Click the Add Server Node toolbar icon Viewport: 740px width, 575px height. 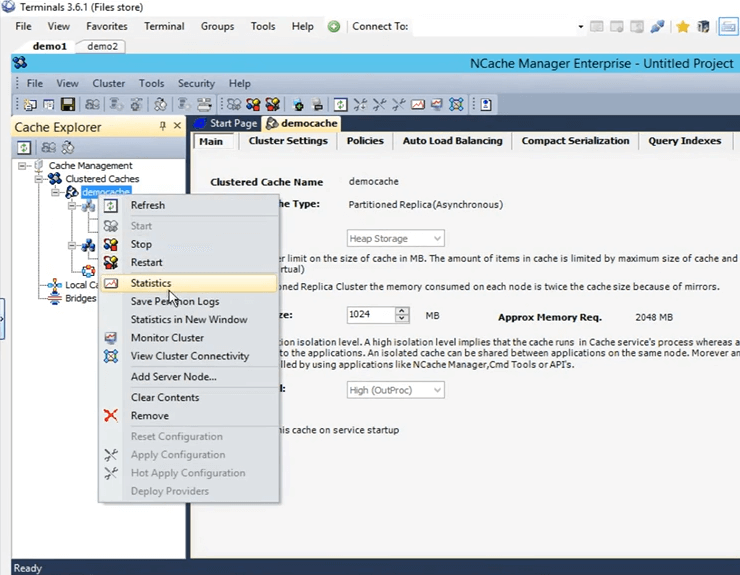click(298, 104)
